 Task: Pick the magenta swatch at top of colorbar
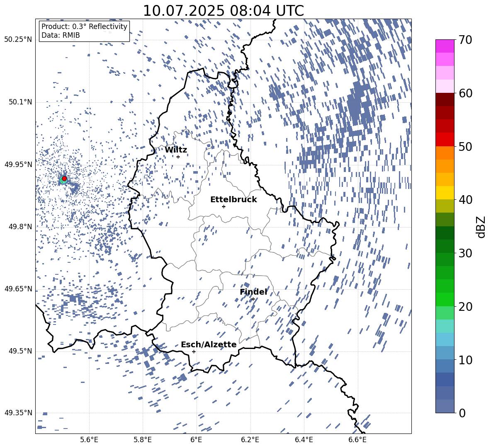coord(445,46)
